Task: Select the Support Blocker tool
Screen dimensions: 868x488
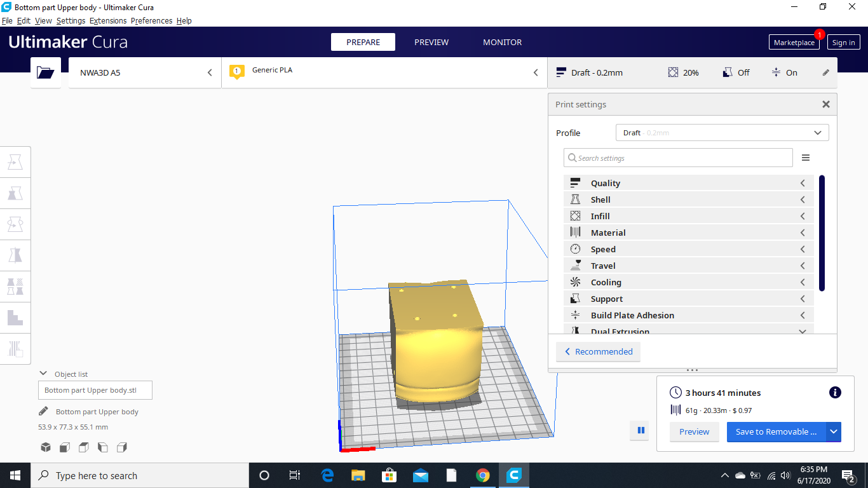Action: (15, 317)
